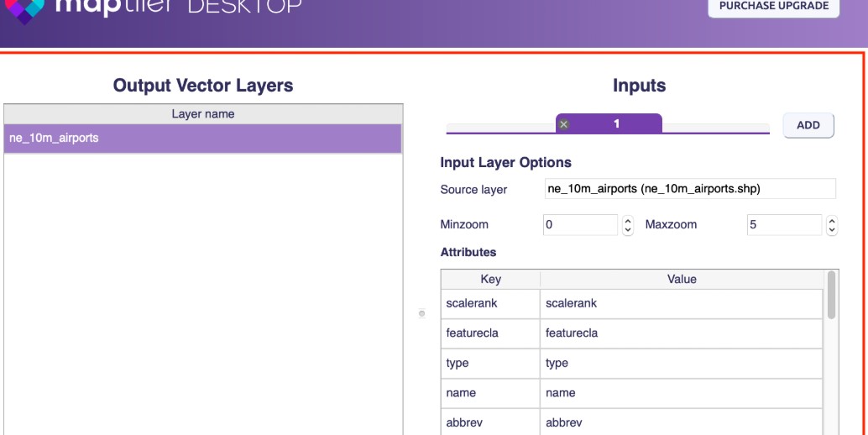Viewport: 868px width, 435px height.
Task: Close input tab 1 with X icon
Action: (563, 124)
